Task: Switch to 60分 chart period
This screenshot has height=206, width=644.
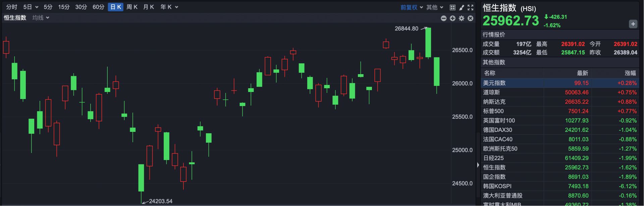Action: 98,7
